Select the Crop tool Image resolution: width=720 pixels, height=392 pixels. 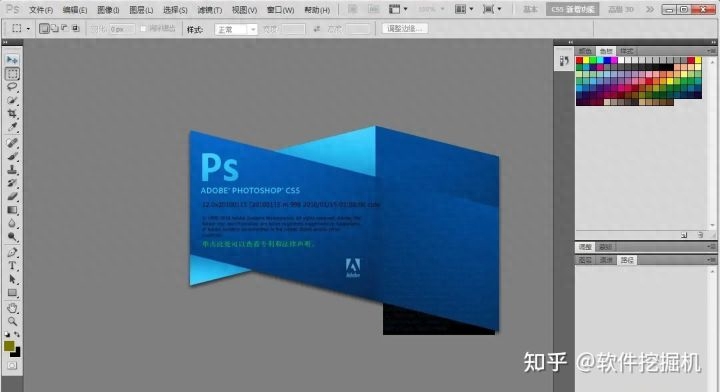12,113
